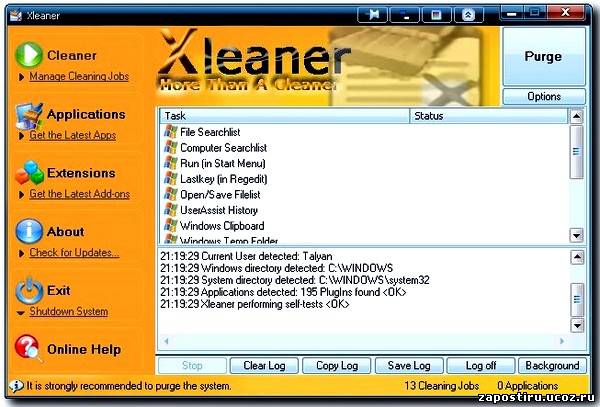
Task: Click log line 'Current User detected: Talyan'
Action: pyautogui.click(x=246, y=256)
